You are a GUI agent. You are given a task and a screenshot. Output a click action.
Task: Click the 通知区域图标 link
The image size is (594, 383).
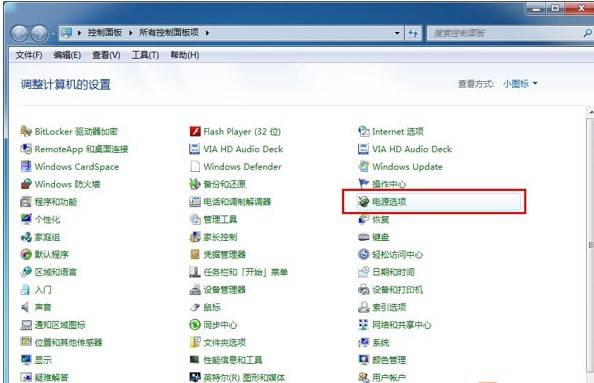tap(60, 325)
